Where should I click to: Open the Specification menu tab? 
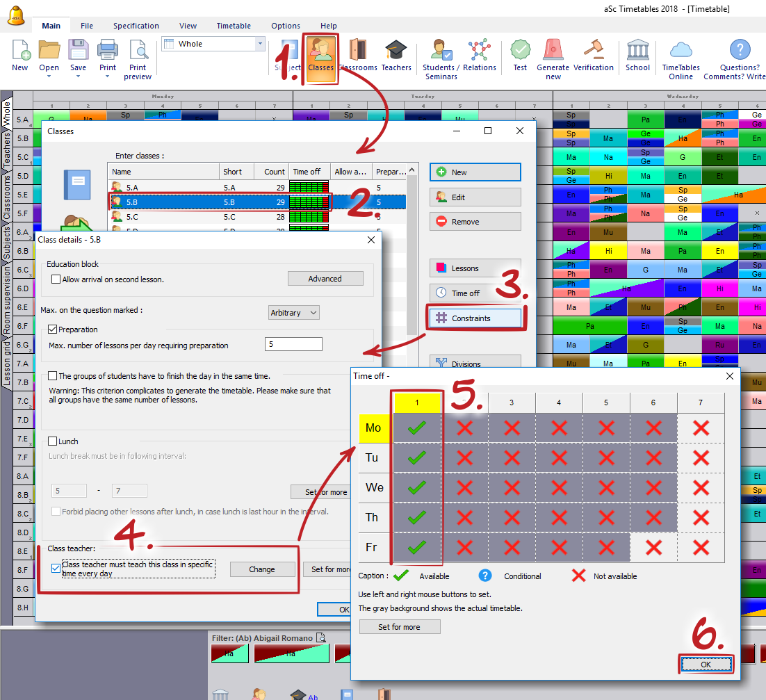point(136,26)
